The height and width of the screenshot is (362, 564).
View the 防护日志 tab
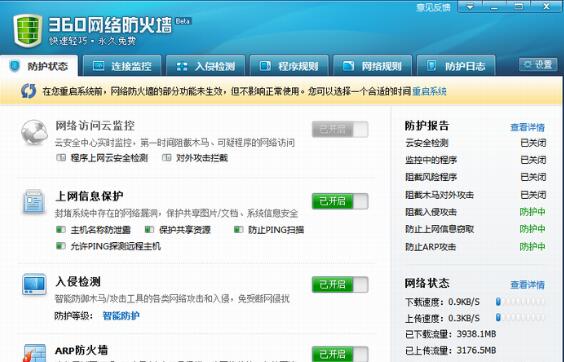(x=456, y=66)
